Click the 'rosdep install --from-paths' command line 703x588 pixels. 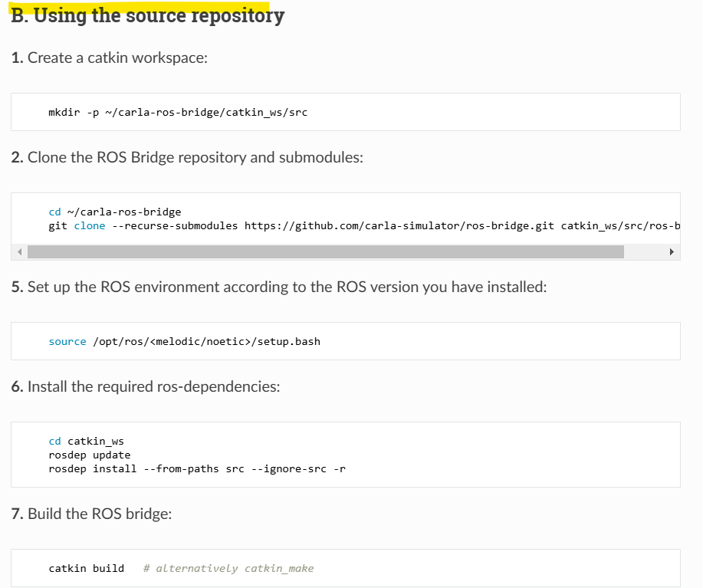coord(197,468)
